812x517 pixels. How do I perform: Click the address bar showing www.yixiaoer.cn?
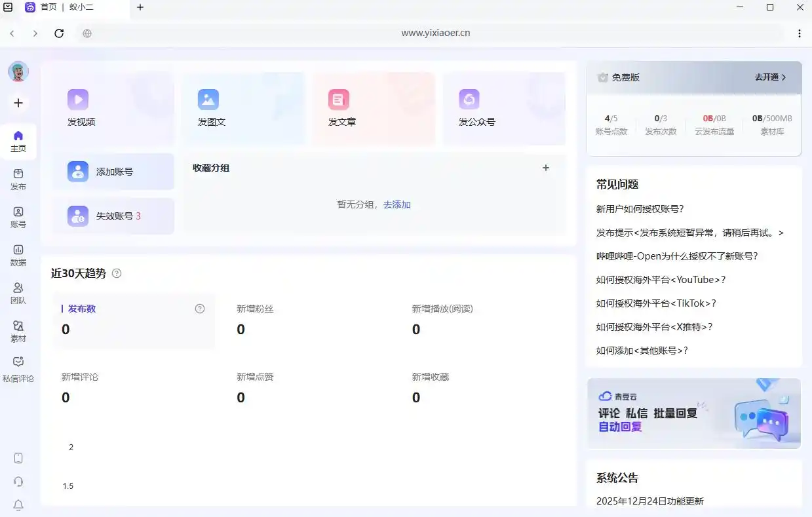[435, 33]
